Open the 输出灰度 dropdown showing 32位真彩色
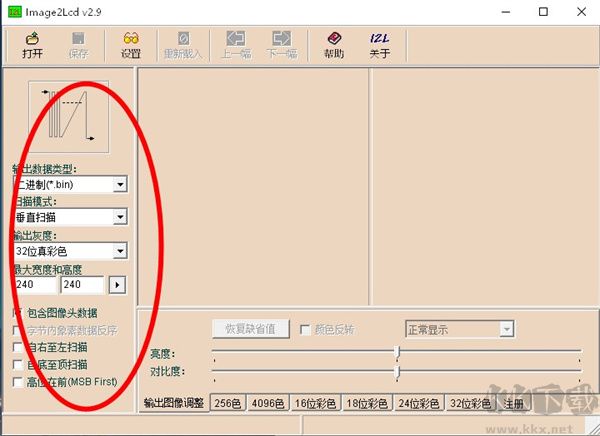The image size is (600, 436). [70, 251]
